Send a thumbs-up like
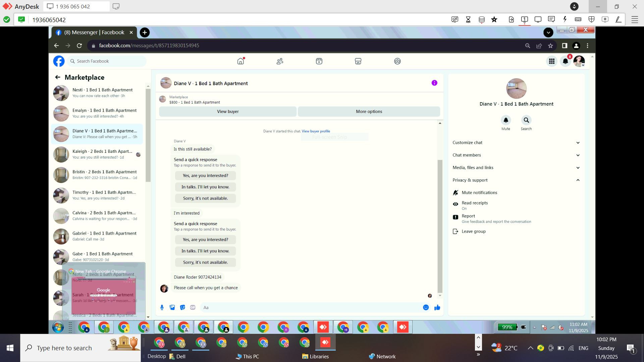Image resolution: width=644 pixels, height=362 pixels. [437, 307]
